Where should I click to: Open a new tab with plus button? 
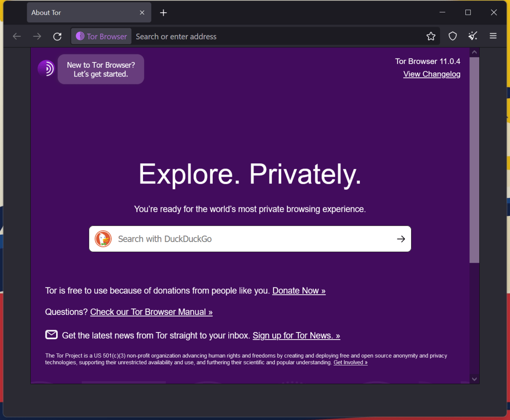tap(163, 13)
